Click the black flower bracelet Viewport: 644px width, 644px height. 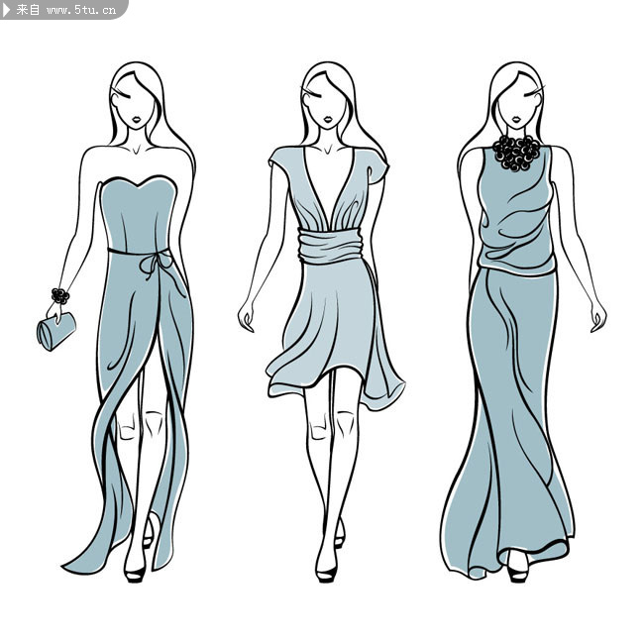60,295
